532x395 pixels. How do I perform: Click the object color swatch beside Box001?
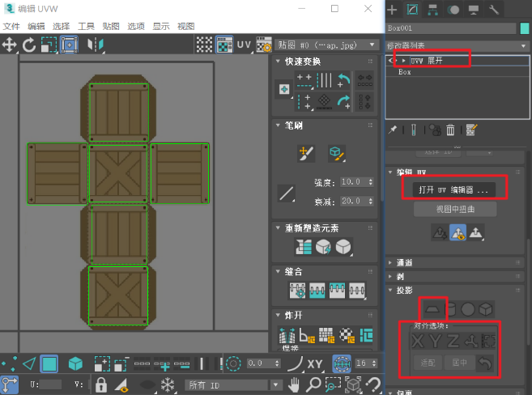525,28
